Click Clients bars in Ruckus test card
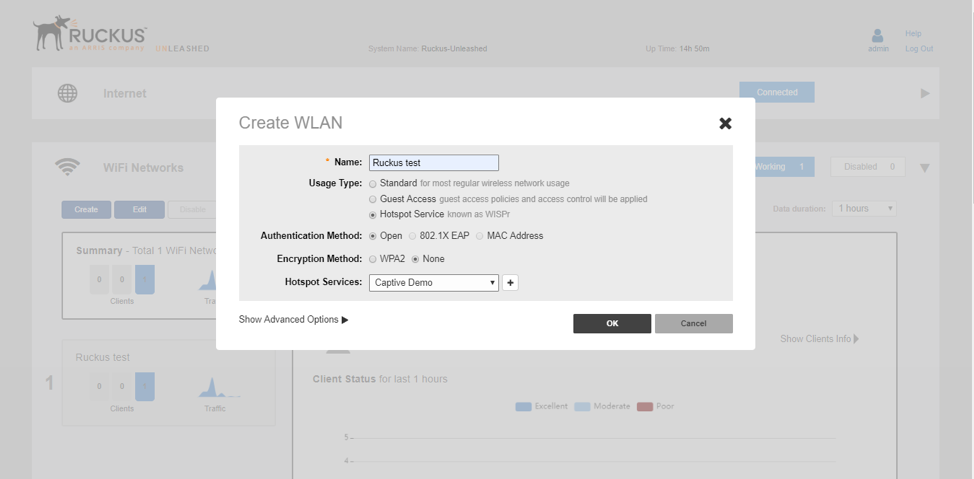Viewport: 974px width, 479px height. tap(122, 386)
